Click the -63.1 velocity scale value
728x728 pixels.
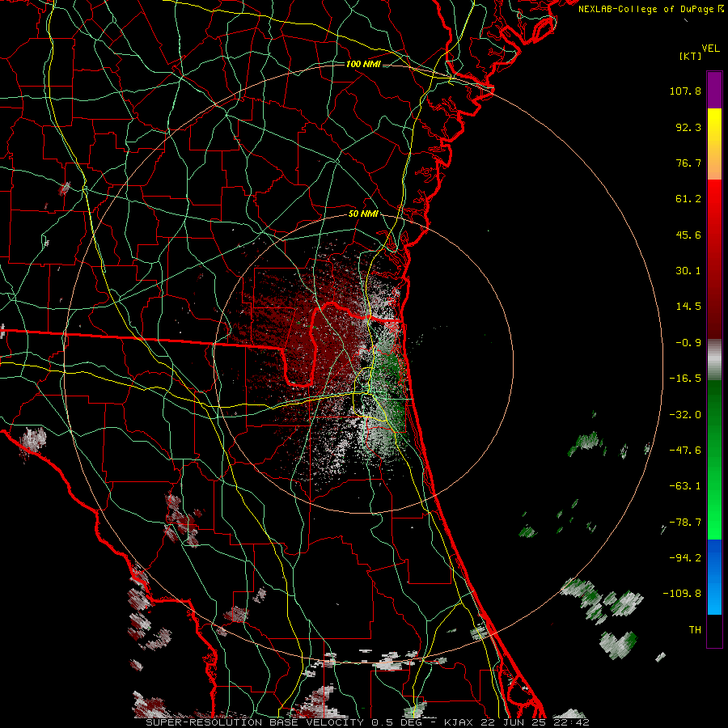(685, 486)
